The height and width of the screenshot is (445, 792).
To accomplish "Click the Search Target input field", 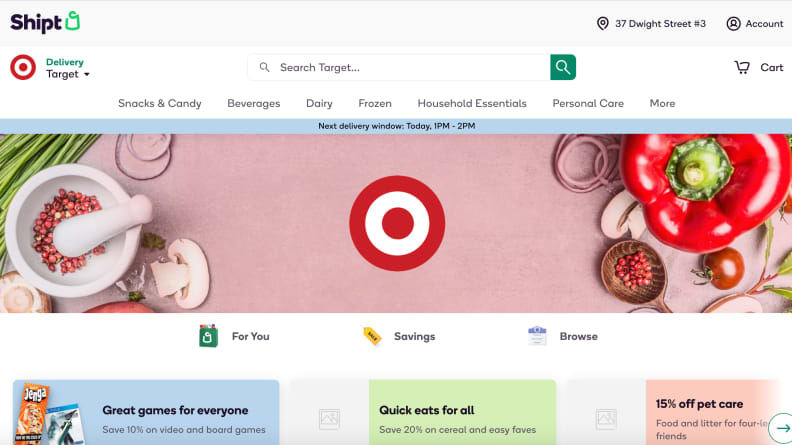I will point(399,67).
